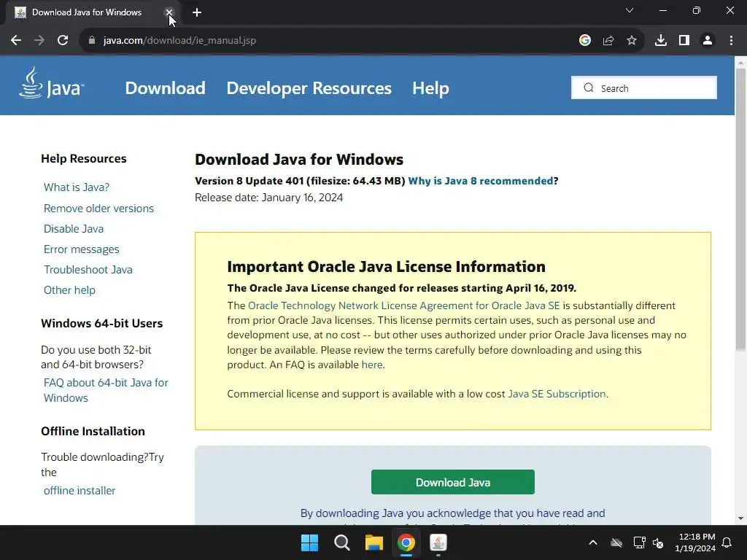Open File Explorer from taskbar
Screen dimensions: 747x560
pos(374,542)
